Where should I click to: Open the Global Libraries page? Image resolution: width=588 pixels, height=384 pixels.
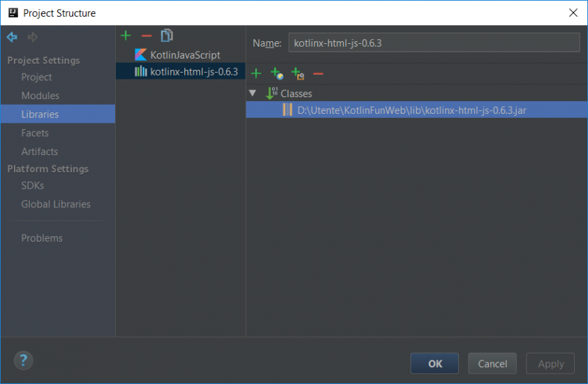[56, 204]
